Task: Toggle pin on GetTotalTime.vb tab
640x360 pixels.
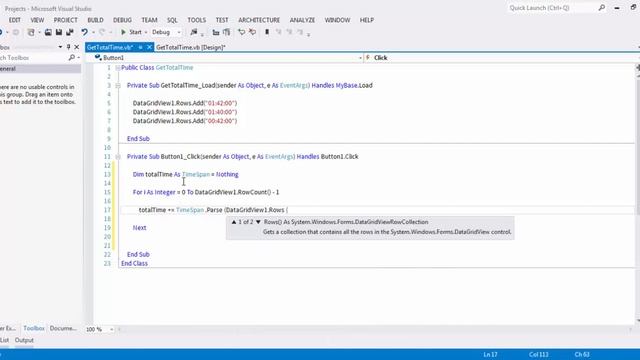Action: pos(140,47)
